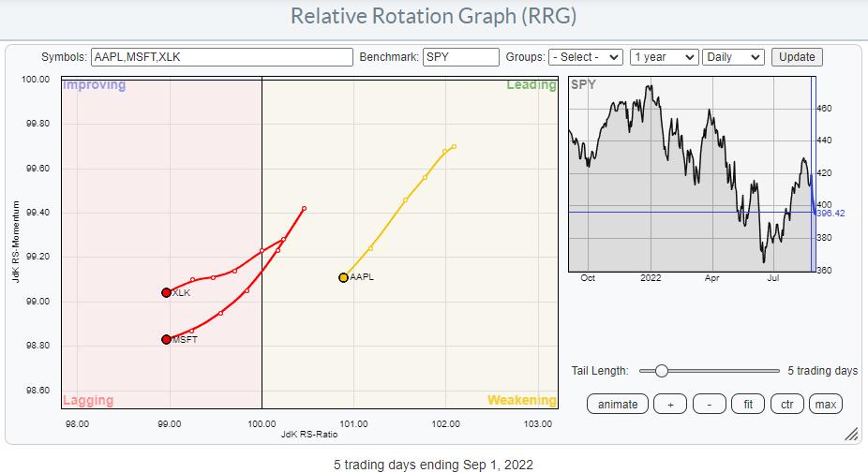868x473 pixels.
Task: Click the Tail Length slider handle
Action: pyautogui.click(x=661, y=371)
